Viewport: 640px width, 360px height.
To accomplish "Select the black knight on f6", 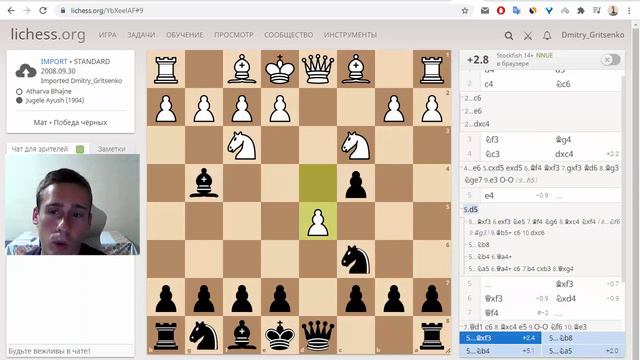I will pos(356,259).
